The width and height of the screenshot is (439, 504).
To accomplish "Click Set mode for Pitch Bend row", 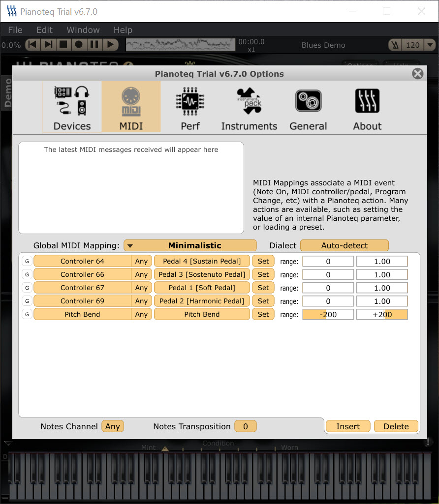I will (x=263, y=314).
